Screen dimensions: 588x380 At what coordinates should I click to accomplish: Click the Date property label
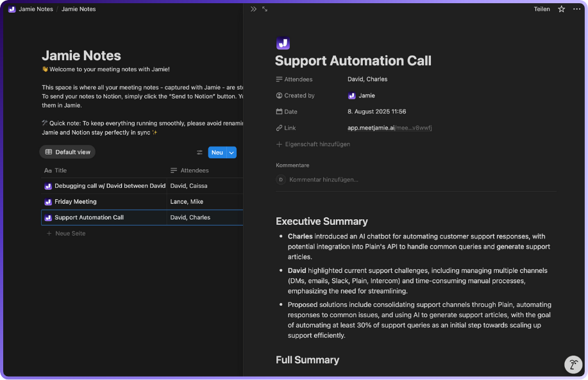click(x=287, y=112)
